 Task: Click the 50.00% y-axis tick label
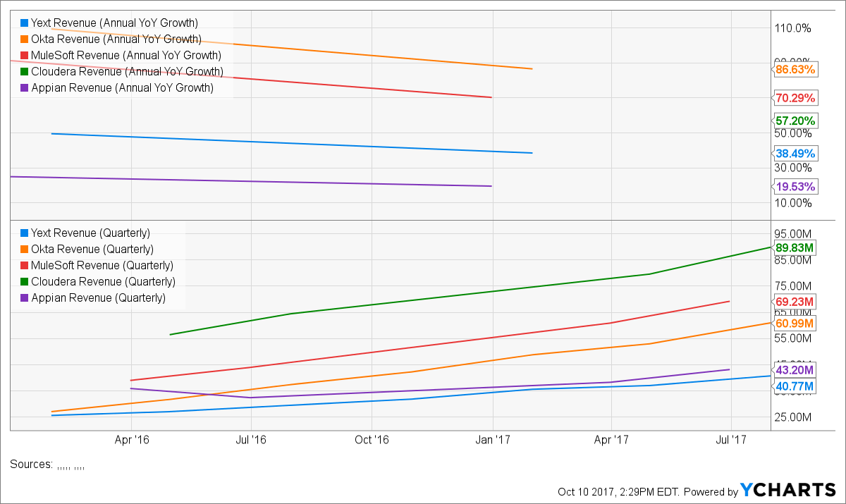pos(793,133)
